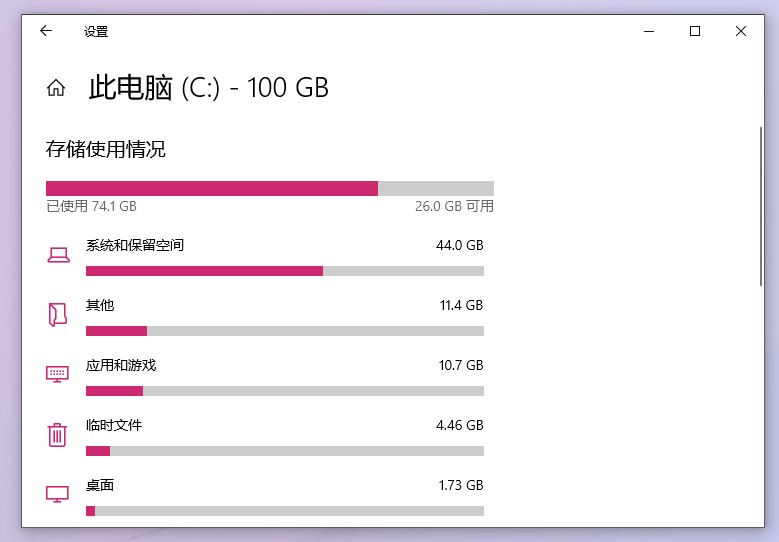Maximize the 设置 window

[695, 31]
